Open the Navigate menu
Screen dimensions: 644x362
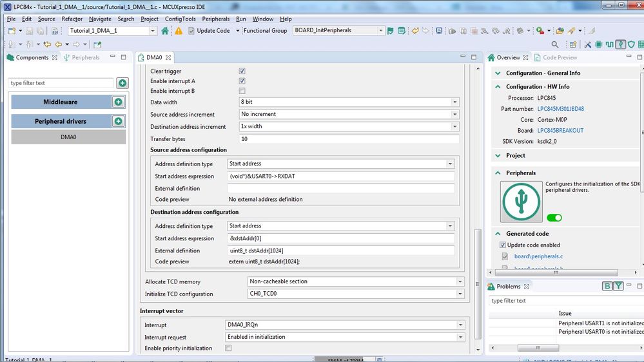coord(100,19)
